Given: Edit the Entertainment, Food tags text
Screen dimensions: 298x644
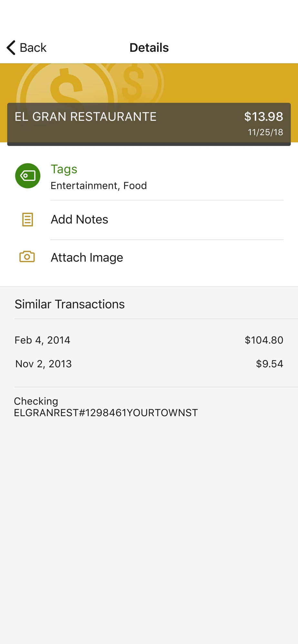Looking at the screenshot, I should click(x=99, y=185).
